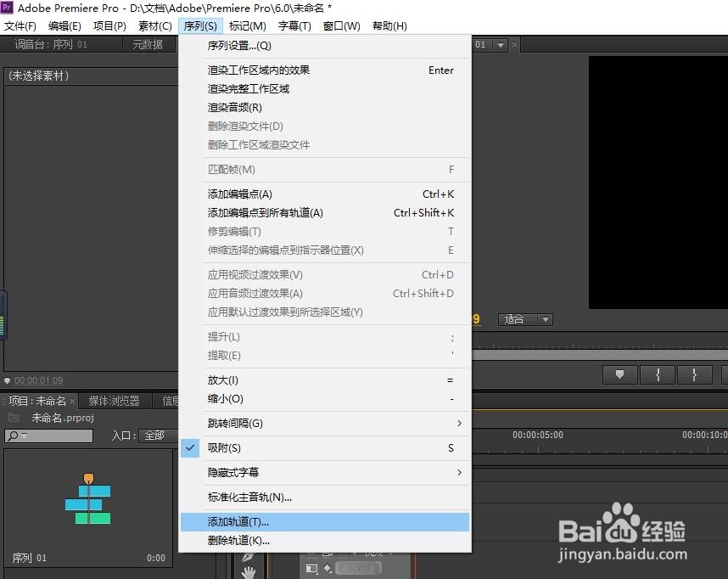
Task: Click the Mark Out brace button
Action: (695, 374)
